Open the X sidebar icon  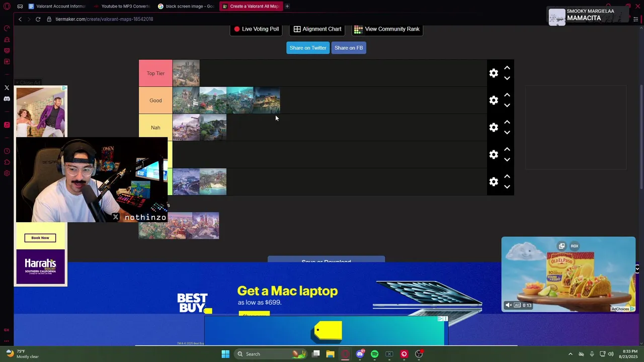click(7, 87)
